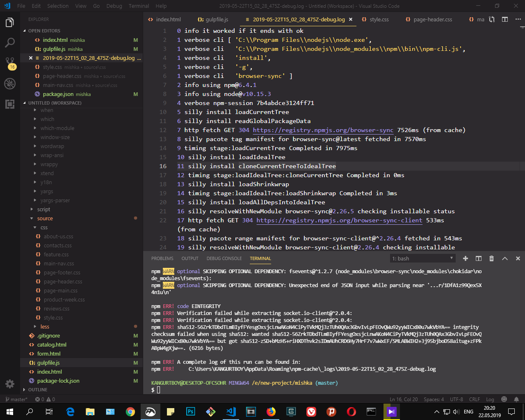This screenshot has width=525, height=420.
Task: Open the Explorer view in activity bar
Action: pos(10,23)
